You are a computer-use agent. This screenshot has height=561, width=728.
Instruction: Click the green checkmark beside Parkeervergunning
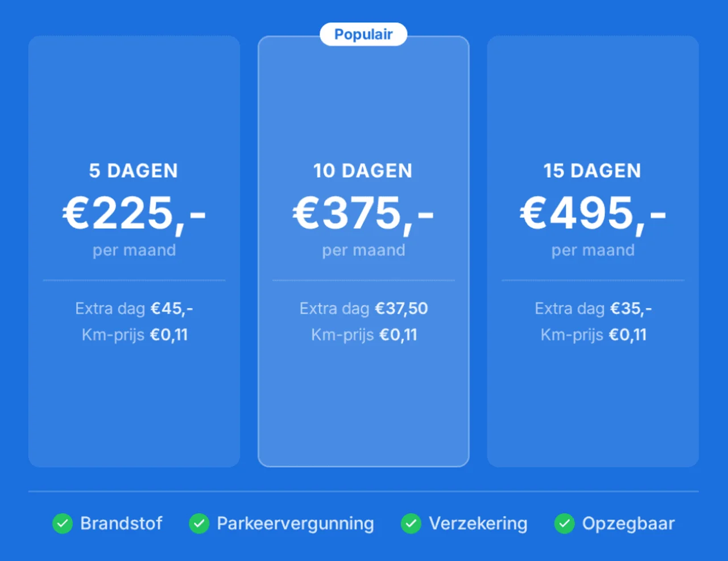pyautogui.click(x=200, y=523)
